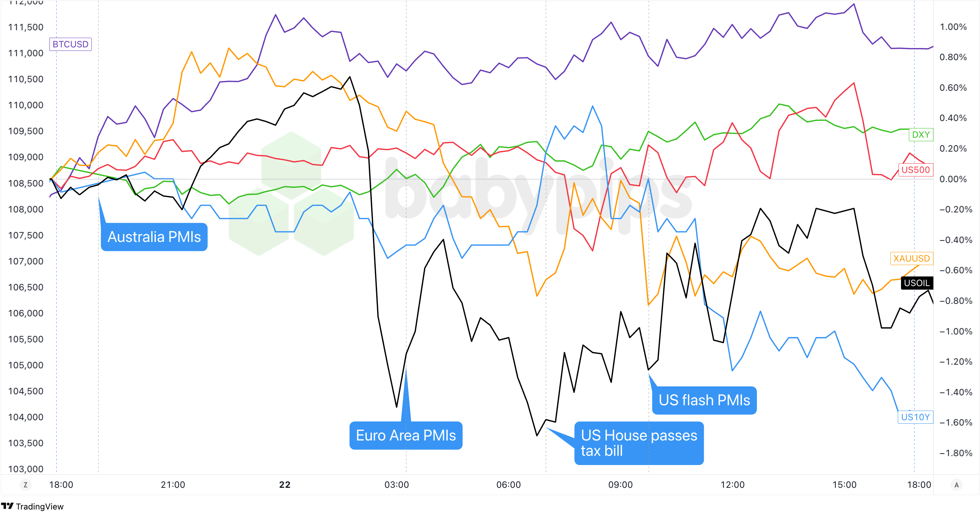980x512 pixels.
Task: Click the black USOIL series label
Action: [x=916, y=283]
